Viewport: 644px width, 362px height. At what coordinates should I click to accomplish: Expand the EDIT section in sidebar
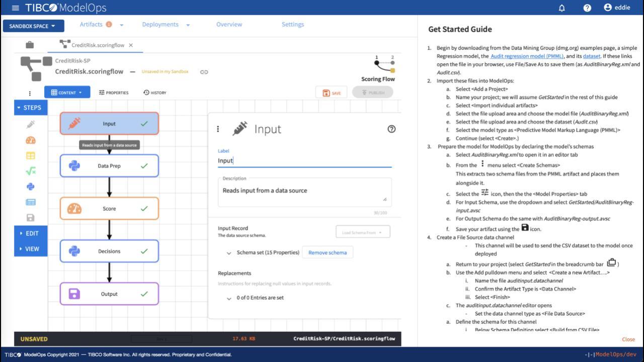coord(31,233)
